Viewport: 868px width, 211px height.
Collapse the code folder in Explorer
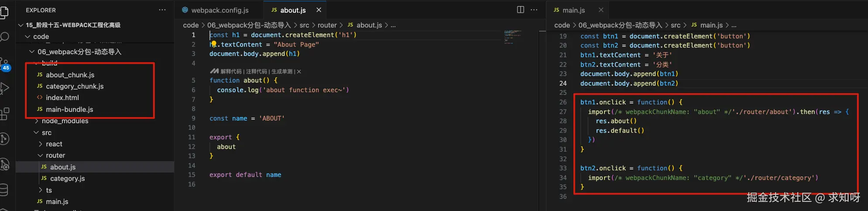(28, 36)
